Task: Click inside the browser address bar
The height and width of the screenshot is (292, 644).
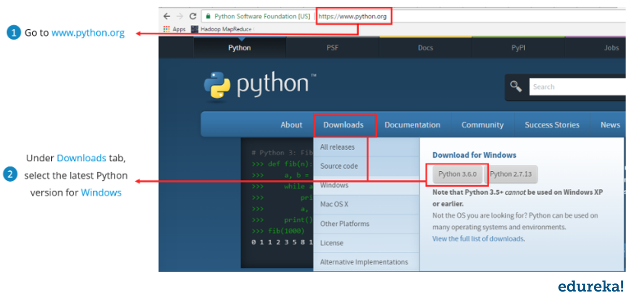Action: click(x=353, y=16)
